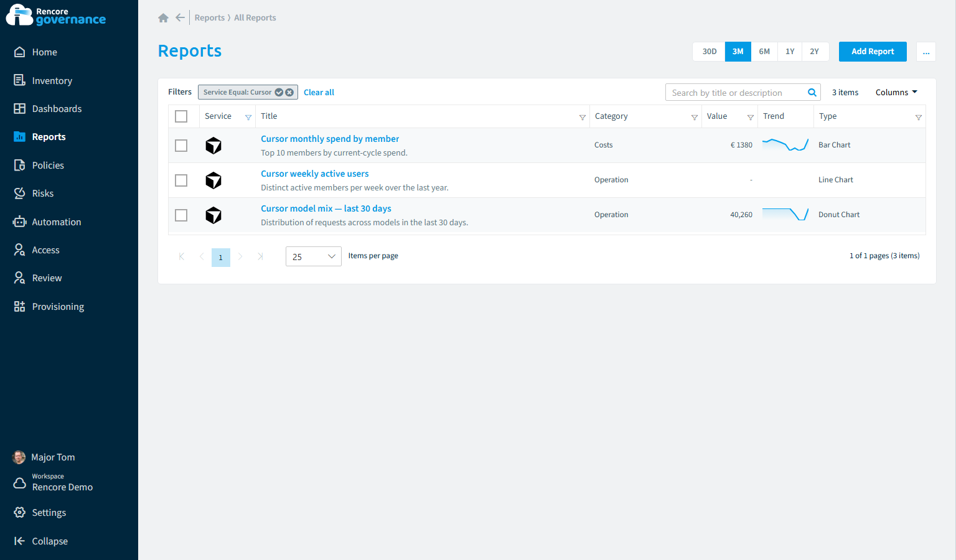Go to previous page arrow

click(201, 256)
